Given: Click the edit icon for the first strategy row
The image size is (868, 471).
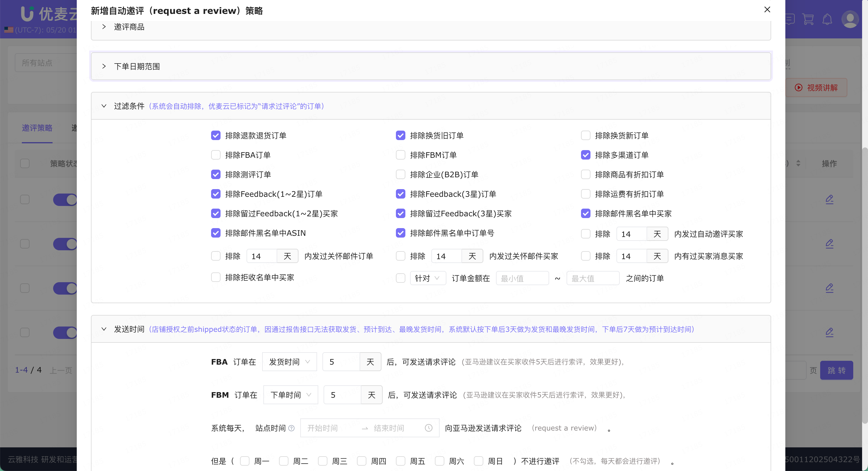Looking at the screenshot, I should click(x=829, y=199).
